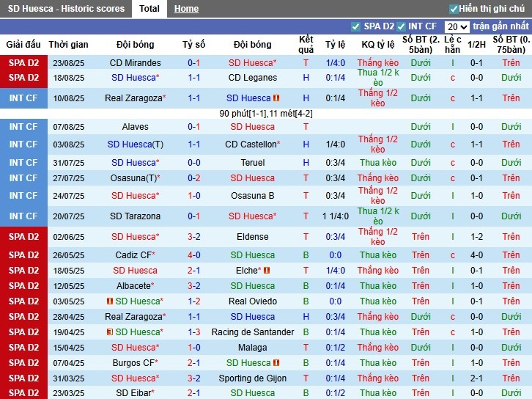Click the 0-1 score on 23/08/25 row
The image size is (532, 399).
(193, 63)
